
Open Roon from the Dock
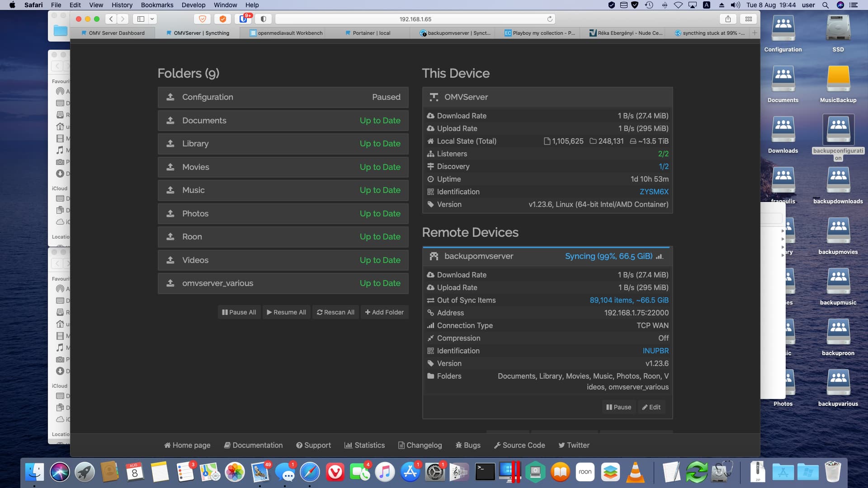click(585, 472)
